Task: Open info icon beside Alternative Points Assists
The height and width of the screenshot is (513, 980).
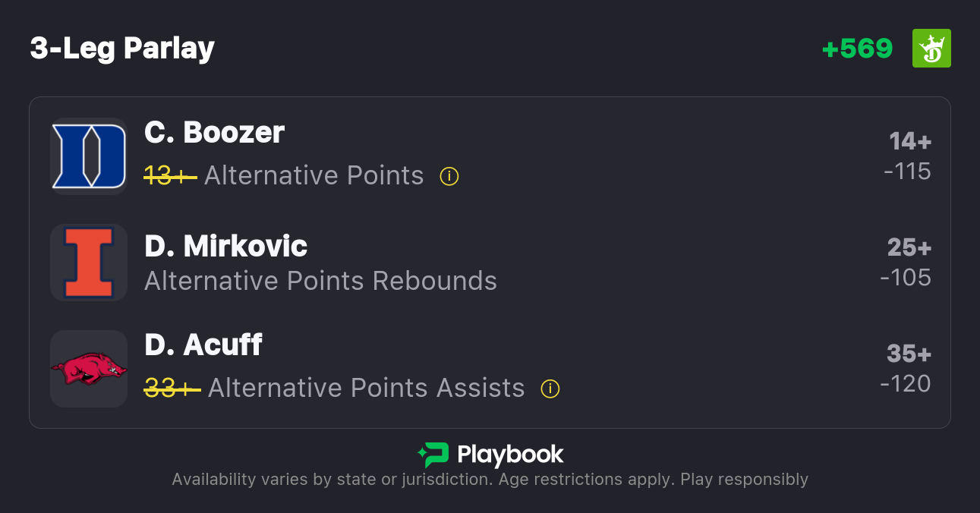Action: [x=550, y=389]
